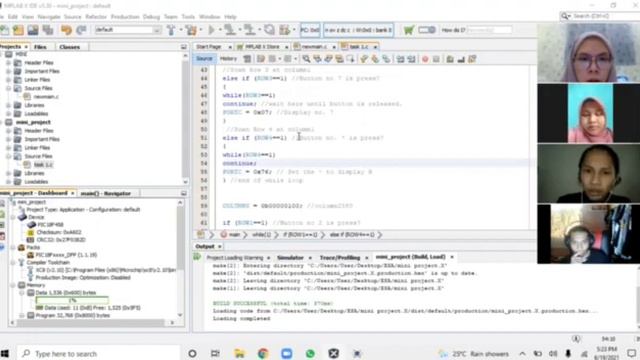
Task: Click the Stop Macro Recording icon
Action: pos(436,59)
